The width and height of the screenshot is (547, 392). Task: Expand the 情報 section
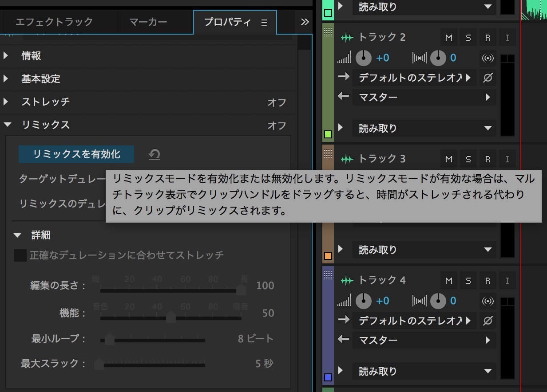pos(6,56)
